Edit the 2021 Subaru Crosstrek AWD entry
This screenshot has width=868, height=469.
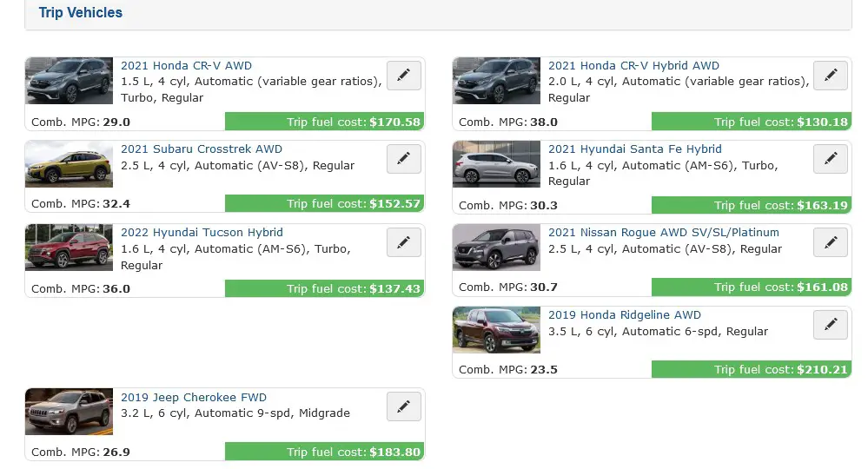[x=403, y=159]
